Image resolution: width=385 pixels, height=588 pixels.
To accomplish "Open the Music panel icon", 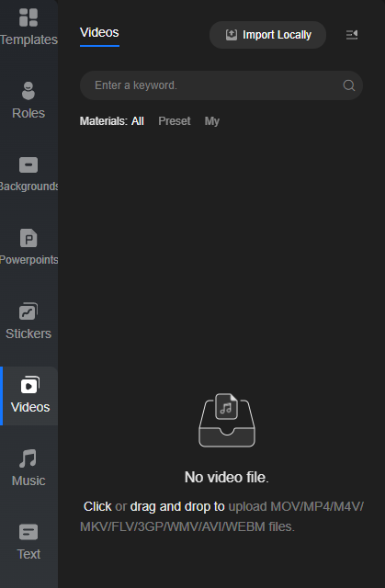I will [28, 458].
